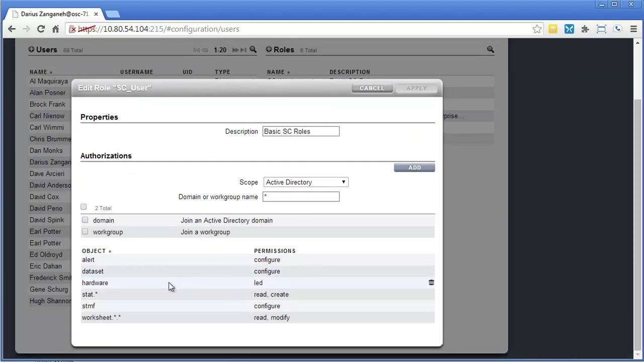Click the ADD authorizations button

pyautogui.click(x=415, y=167)
